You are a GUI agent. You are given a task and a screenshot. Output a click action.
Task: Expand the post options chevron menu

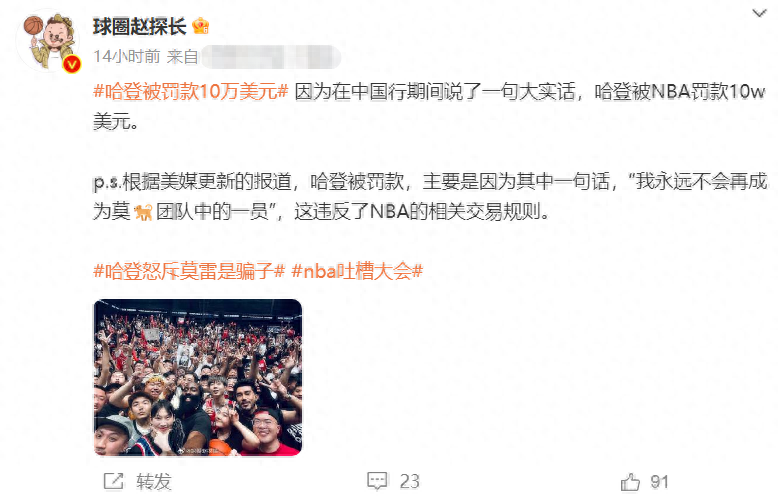tap(759, 13)
